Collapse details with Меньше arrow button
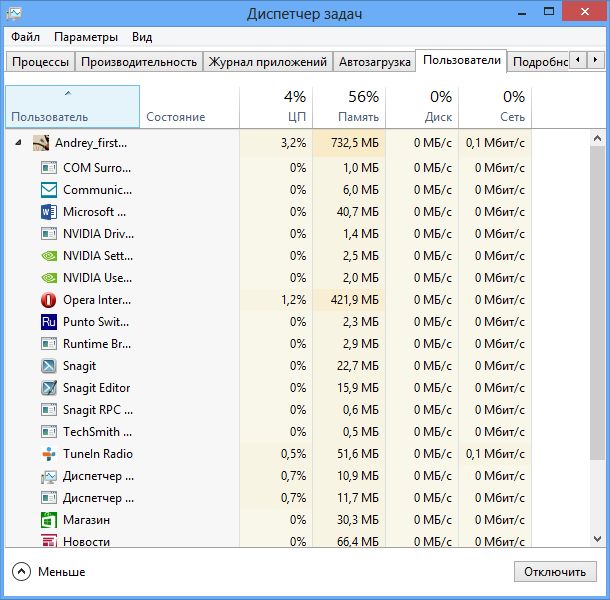Viewport: 610px width, 600px height. click(x=22, y=572)
